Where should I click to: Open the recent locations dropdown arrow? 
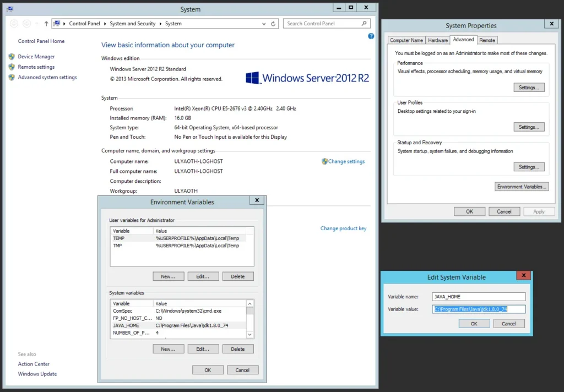pos(37,24)
